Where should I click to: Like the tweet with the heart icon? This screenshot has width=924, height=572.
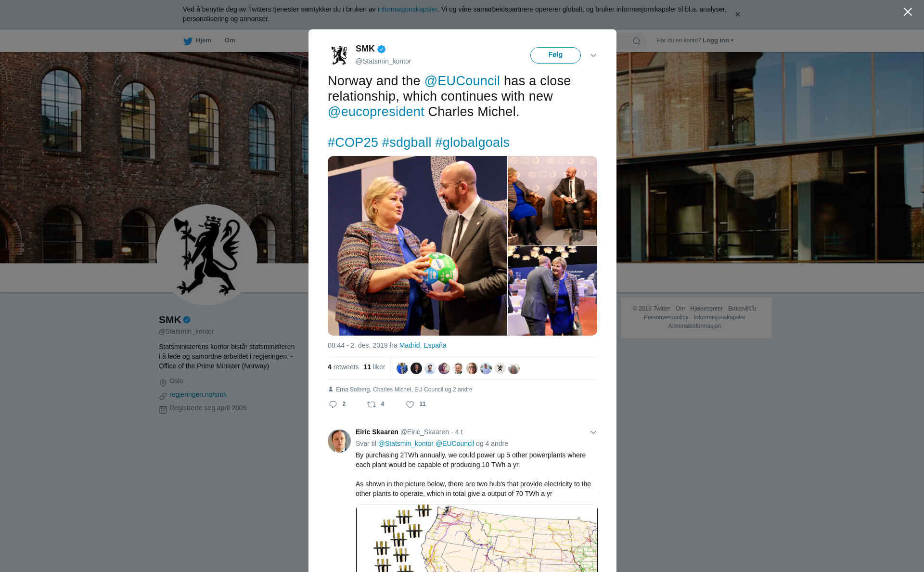(410, 404)
